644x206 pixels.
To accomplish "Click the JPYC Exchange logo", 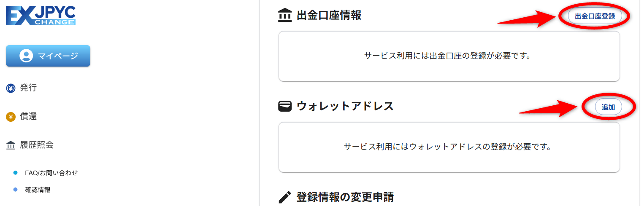I will point(41,16).
